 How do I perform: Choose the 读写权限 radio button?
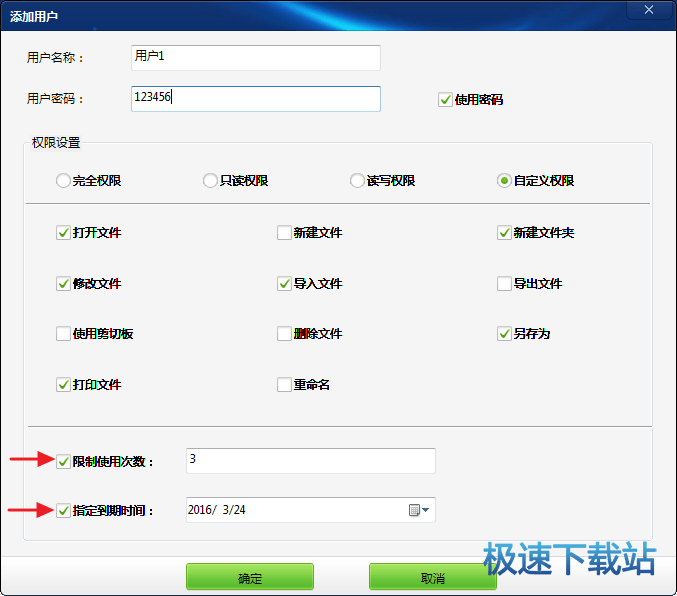click(357, 181)
